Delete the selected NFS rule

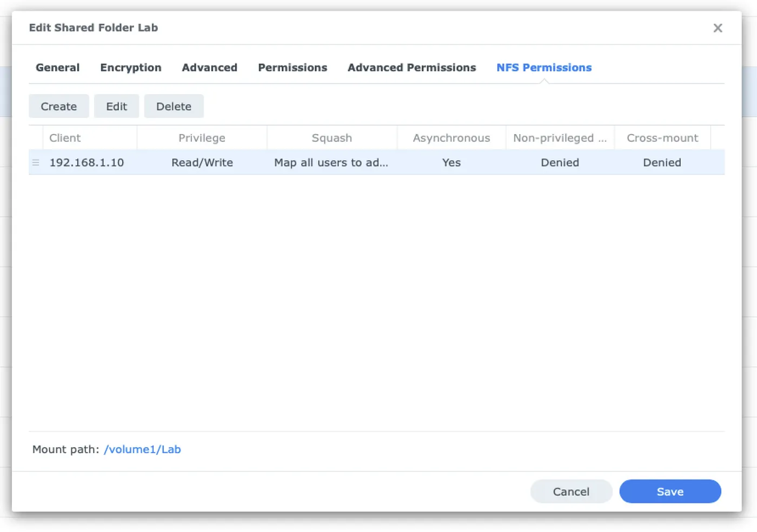(x=174, y=107)
